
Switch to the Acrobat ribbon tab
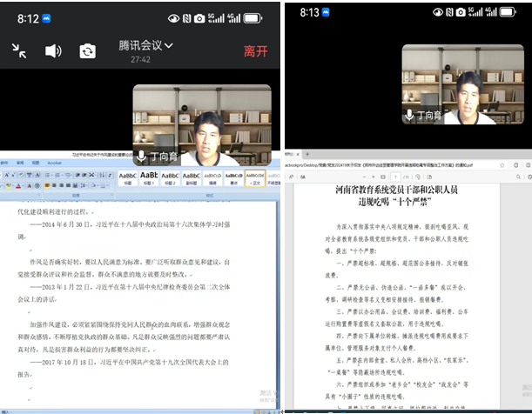tap(54, 163)
